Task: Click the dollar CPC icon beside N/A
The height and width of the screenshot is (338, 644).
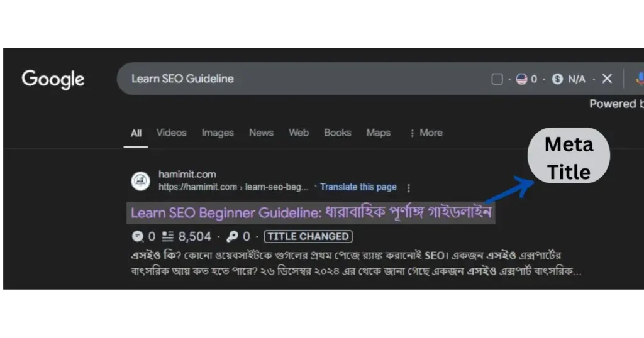Action: pos(557,79)
